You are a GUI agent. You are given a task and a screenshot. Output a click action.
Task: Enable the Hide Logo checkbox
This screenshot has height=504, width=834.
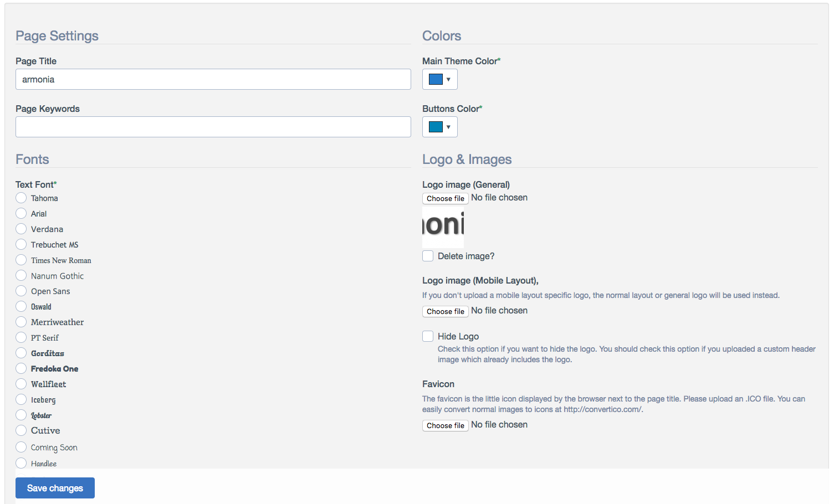click(428, 336)
